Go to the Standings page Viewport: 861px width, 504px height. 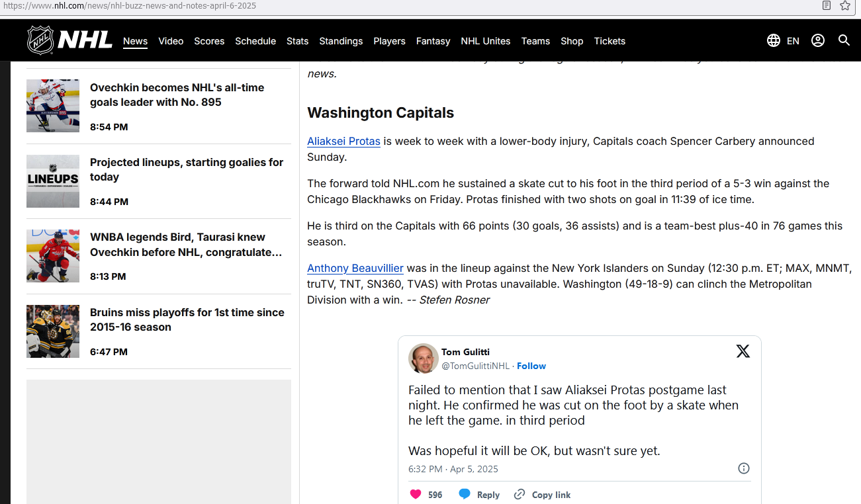pos(341,41)
